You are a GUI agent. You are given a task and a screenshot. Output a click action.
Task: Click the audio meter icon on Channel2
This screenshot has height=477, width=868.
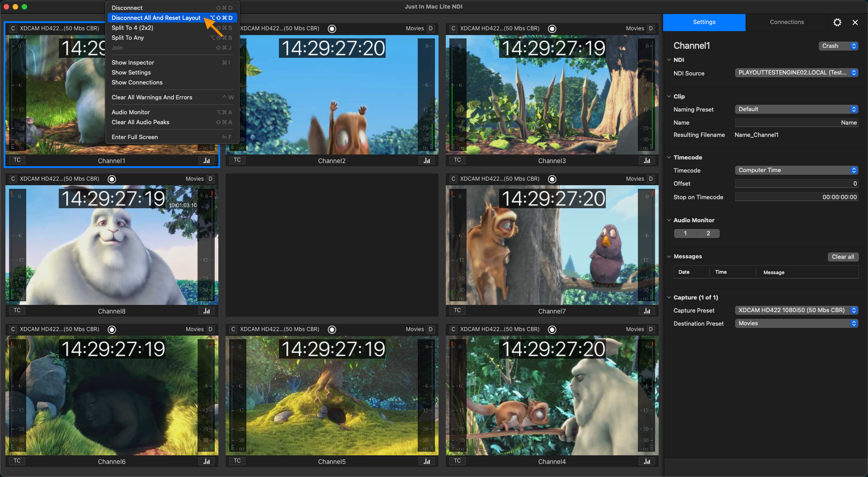pyautogui.click(x=427, y=160)
